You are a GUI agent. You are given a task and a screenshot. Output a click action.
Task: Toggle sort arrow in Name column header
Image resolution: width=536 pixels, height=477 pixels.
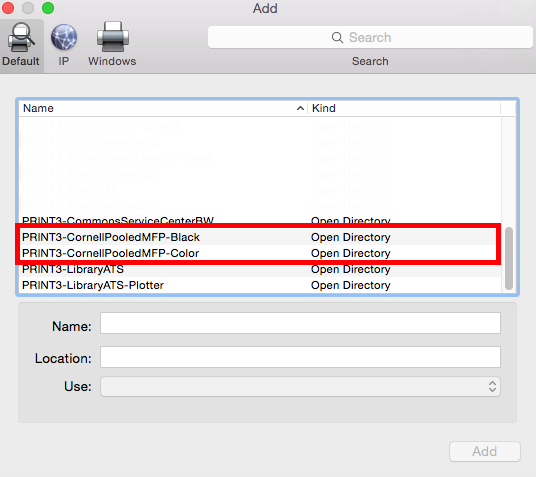[x=300, y=108]
